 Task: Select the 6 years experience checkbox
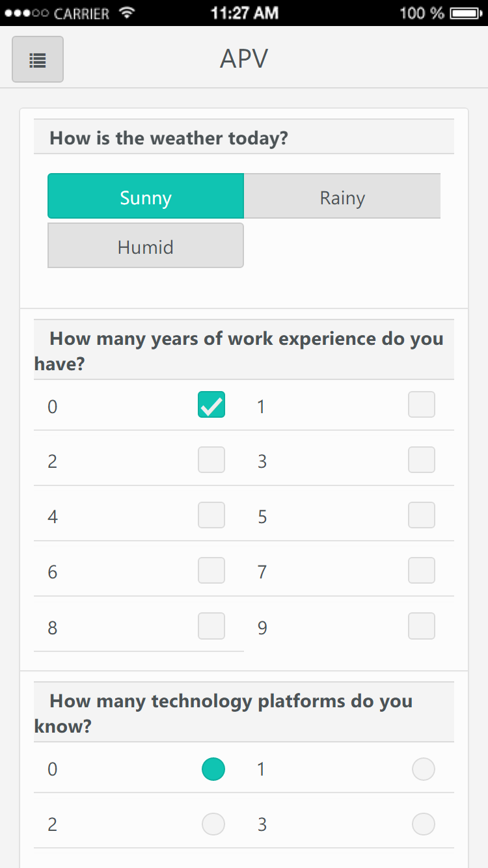pyautogui.click(x=211, y=571)
